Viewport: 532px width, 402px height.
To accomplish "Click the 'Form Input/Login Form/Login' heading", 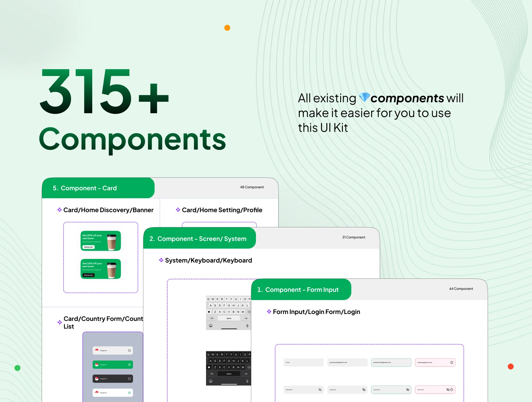I will click(317, 312).
